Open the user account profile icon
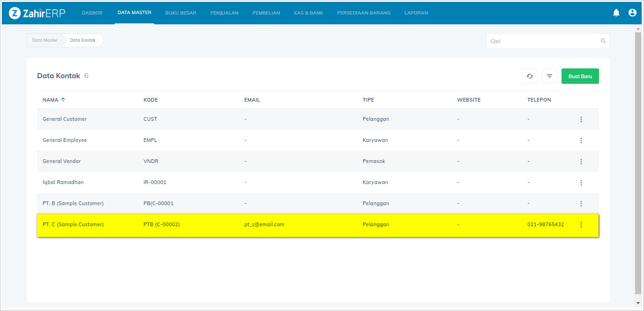The image size is (644, 311). tap(632, 13)
